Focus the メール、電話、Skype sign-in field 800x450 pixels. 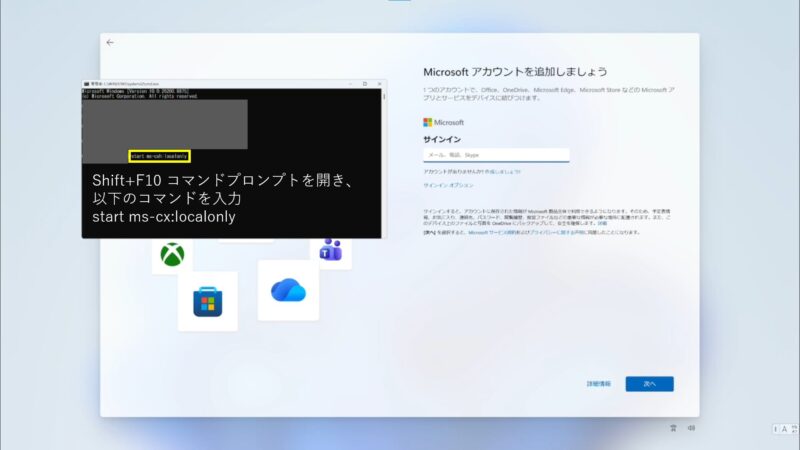[x=496, y=155]
